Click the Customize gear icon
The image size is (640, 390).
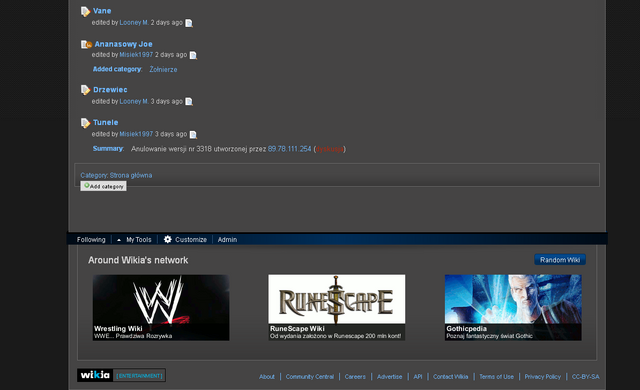point(167,239)
